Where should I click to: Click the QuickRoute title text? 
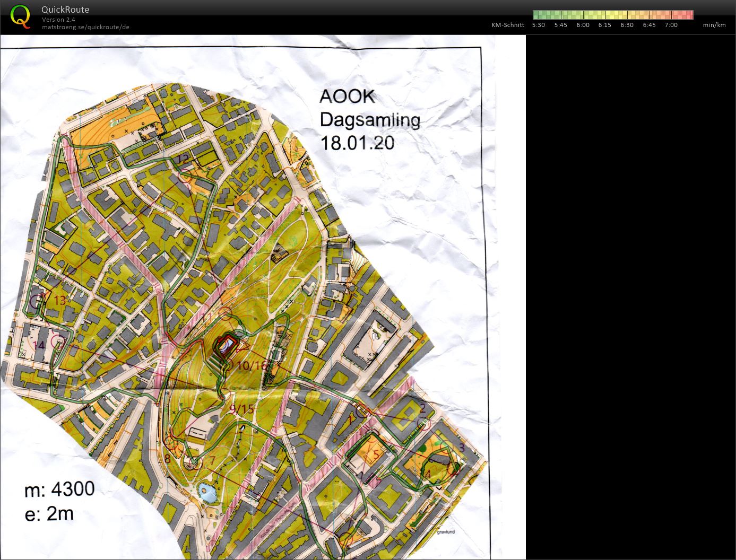click(65, 10)
